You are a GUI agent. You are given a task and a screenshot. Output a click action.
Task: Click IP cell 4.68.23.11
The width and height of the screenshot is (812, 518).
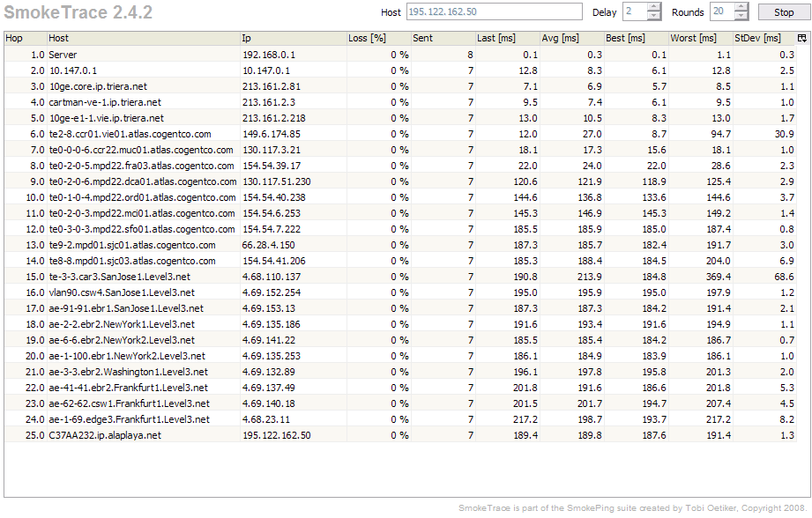[266, 419]
